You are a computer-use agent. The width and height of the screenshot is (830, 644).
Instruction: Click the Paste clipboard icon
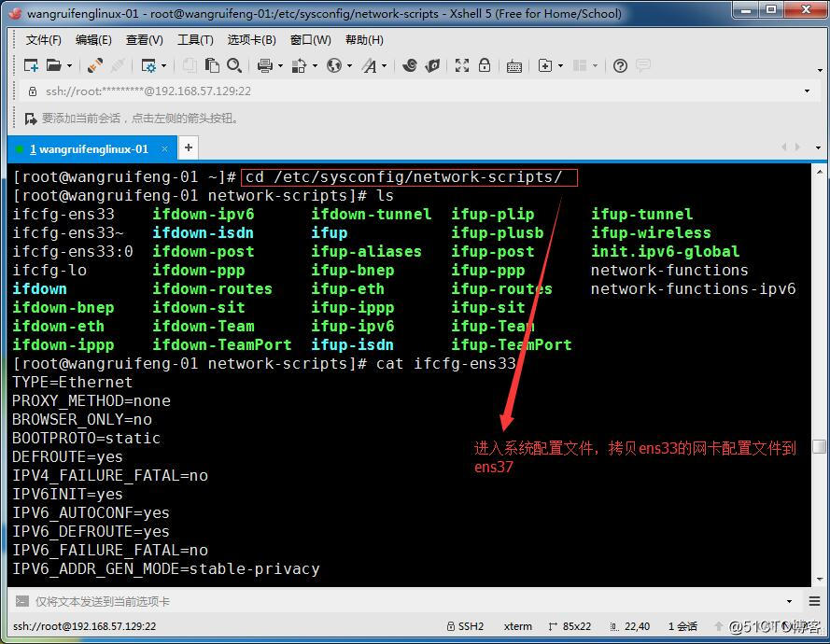(212, 65)
